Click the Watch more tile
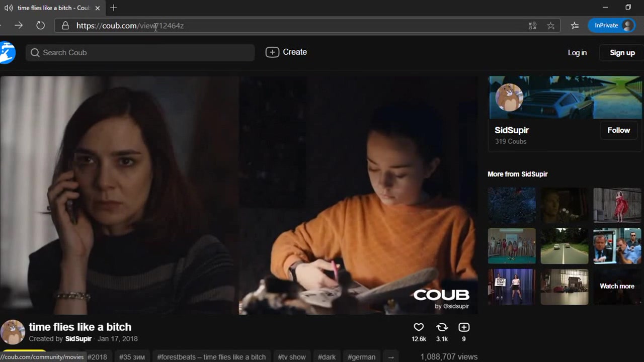Viewport: 644px width, 362px height. pos(617,287)
